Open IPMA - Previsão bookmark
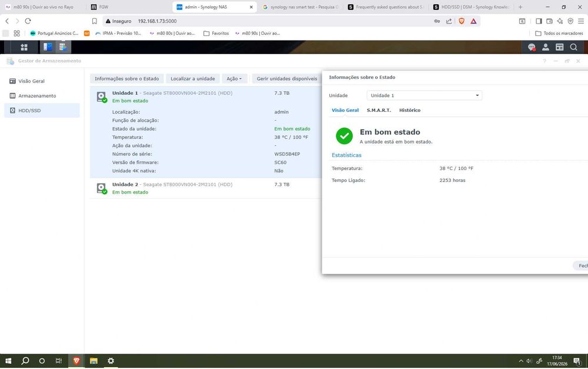This screenshot has height=369, width=588. click(119, 33)
